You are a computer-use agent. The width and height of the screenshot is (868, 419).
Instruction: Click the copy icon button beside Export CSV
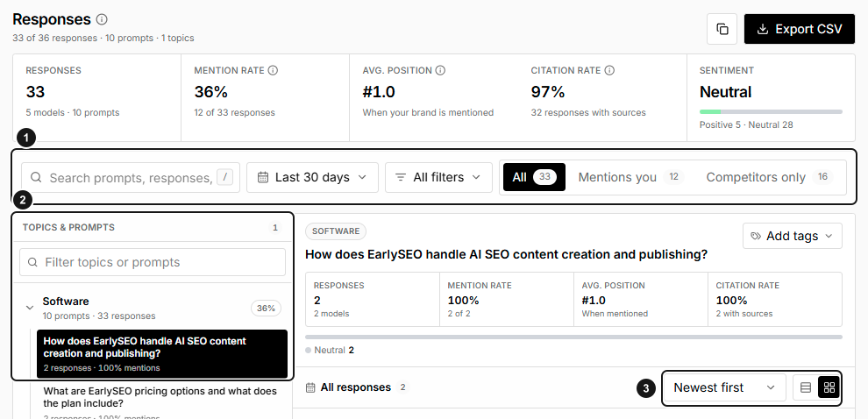coord(722,29)
